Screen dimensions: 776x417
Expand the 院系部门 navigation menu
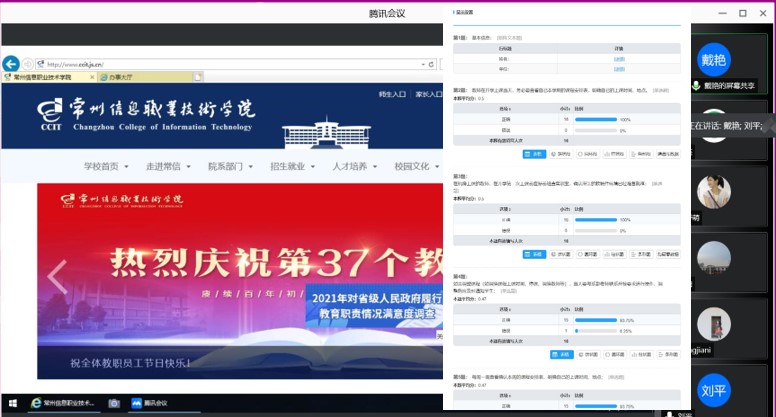pos(230,166)
